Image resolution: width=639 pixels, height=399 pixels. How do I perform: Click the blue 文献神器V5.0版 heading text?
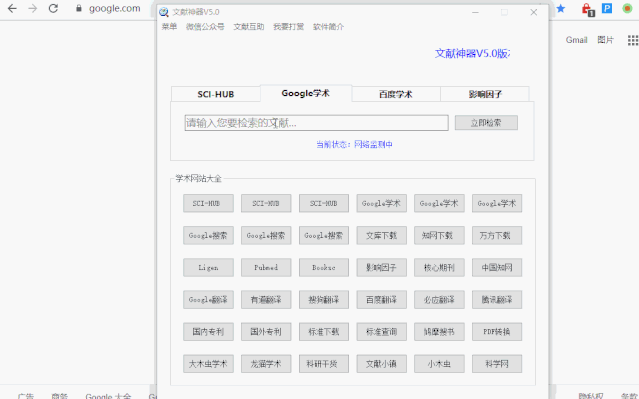tap(472, 53)
